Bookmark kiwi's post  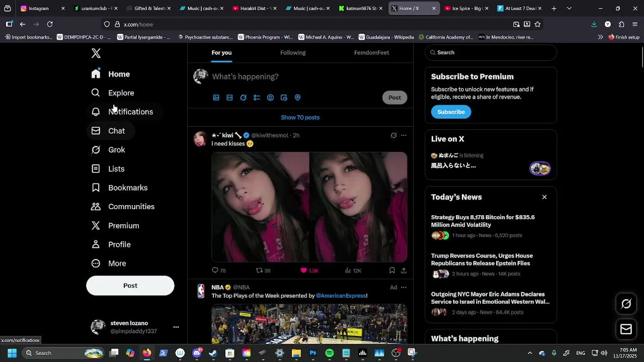point(392,270)
